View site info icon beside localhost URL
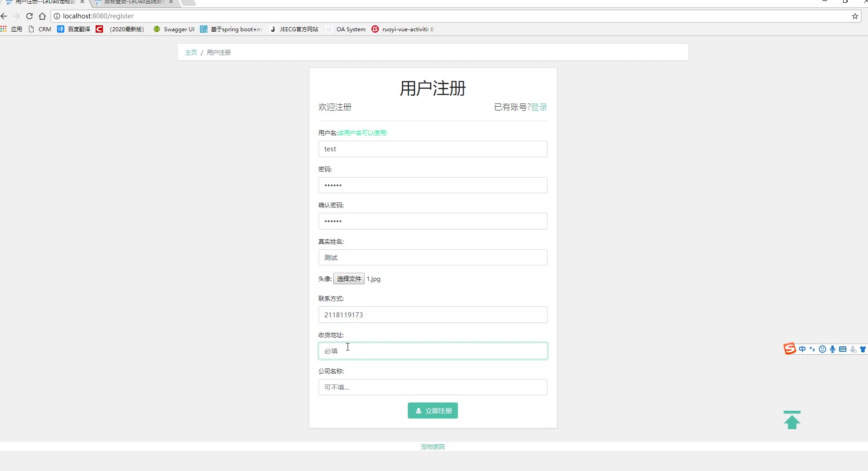Image resolution: width=868 pixels, height=471 pixels. pyautogui.click(x=57, y=16)
